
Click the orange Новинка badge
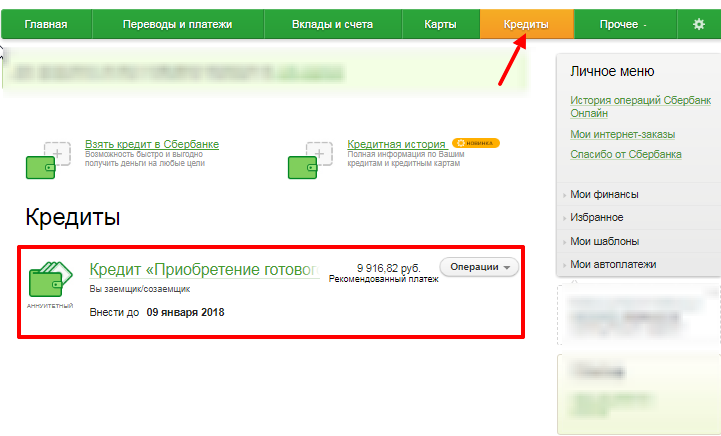pyautogui.click(x=475, y=143)
